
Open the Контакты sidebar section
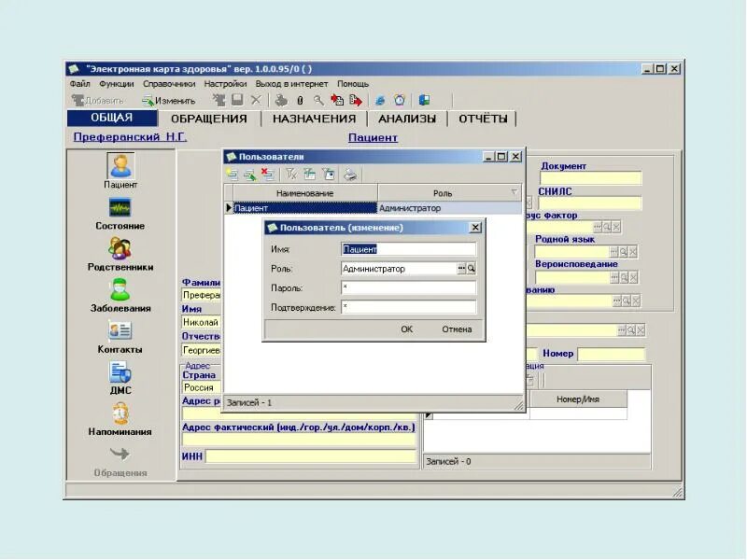pyautogui.click(x=120, y=337)
